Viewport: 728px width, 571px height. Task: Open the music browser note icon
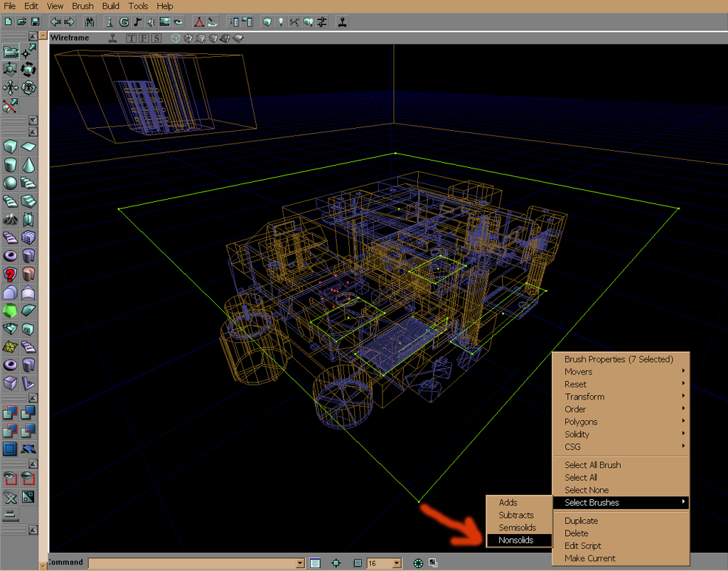137,22
